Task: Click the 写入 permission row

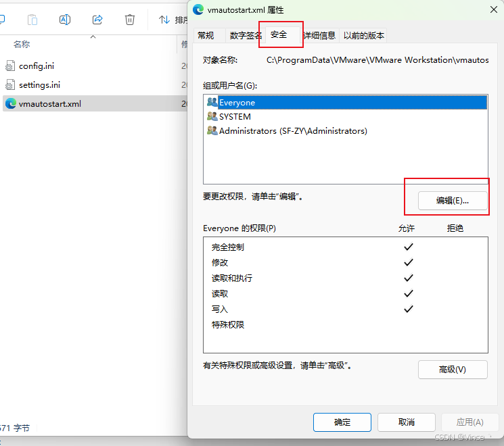Action: 346,309
